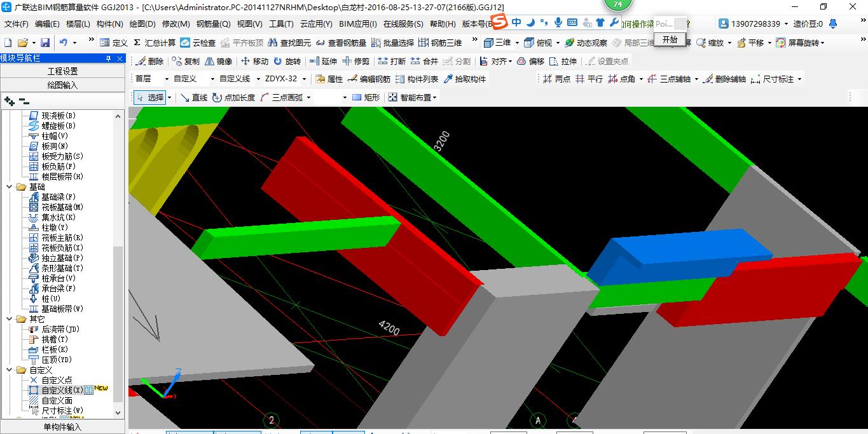Screen dimensions: 868x434
Task: Select 平移 pan tool
Action: coord(751,43)
